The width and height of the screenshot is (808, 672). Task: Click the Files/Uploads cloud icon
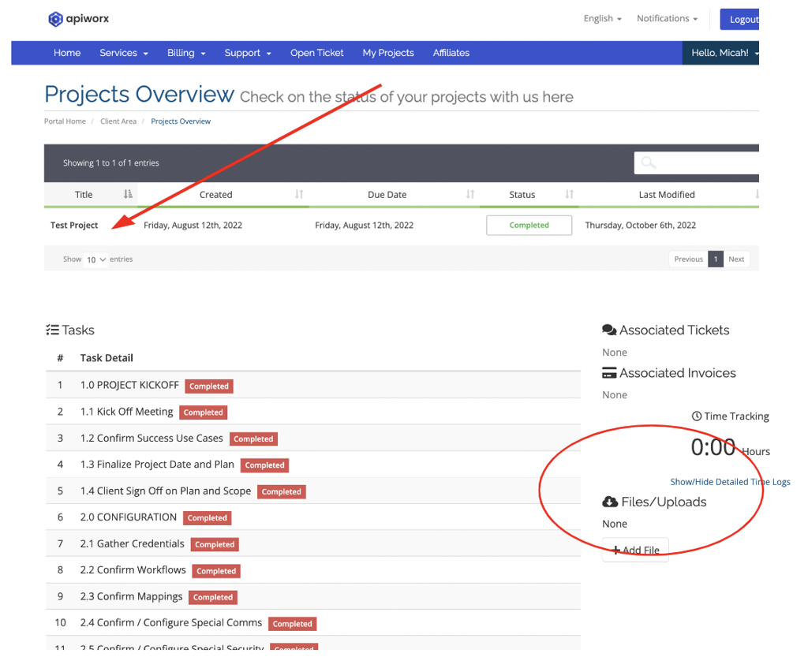click(610, 502)
